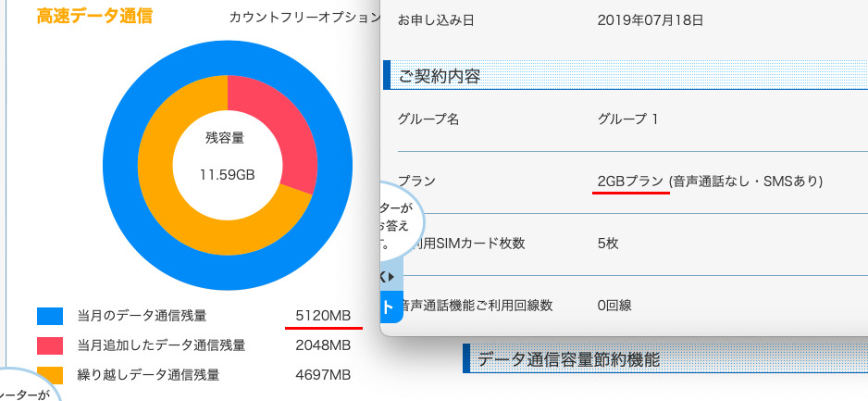Click the bottom-left operator chat bubble

point(26,389)
